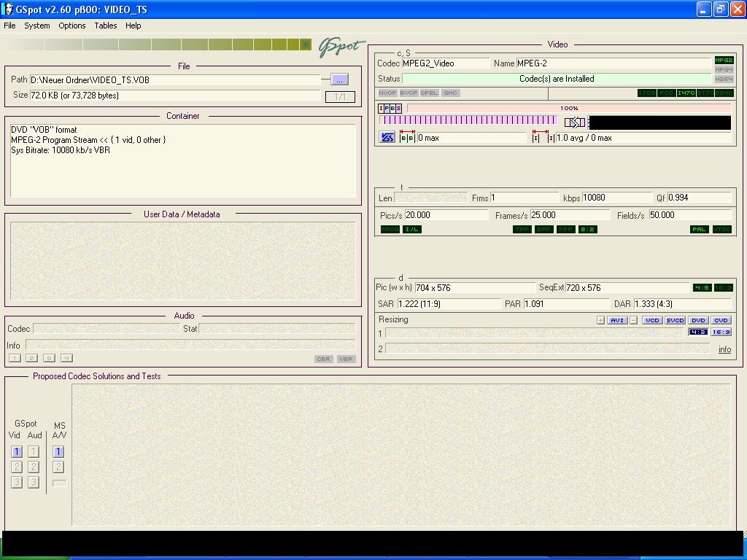
Task: Click the DVD resize preset button
Action: 698,321
